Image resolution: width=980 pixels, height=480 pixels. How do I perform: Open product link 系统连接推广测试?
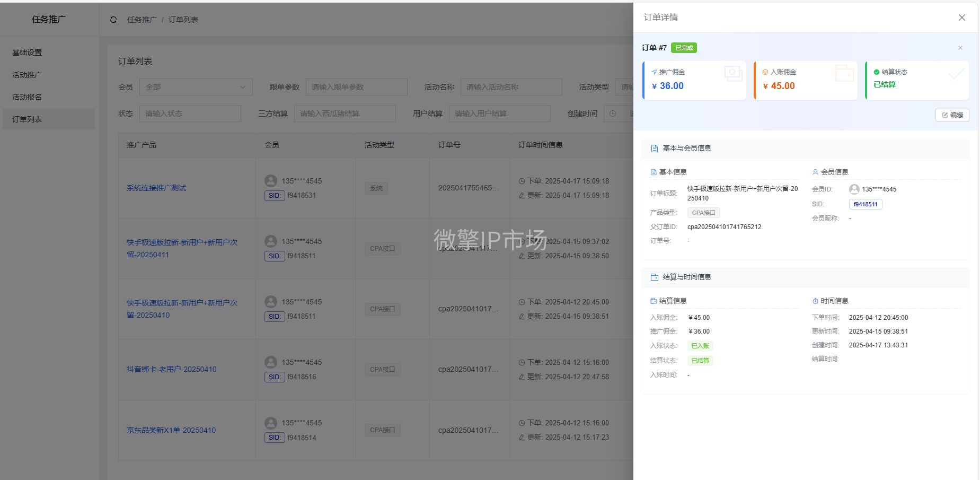pyautogui.click(x=156, y=188)
